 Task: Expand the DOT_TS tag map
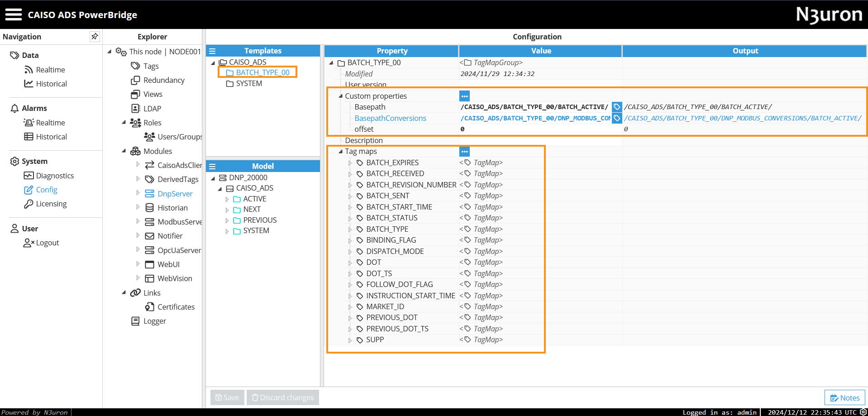[x=350, y=274]
